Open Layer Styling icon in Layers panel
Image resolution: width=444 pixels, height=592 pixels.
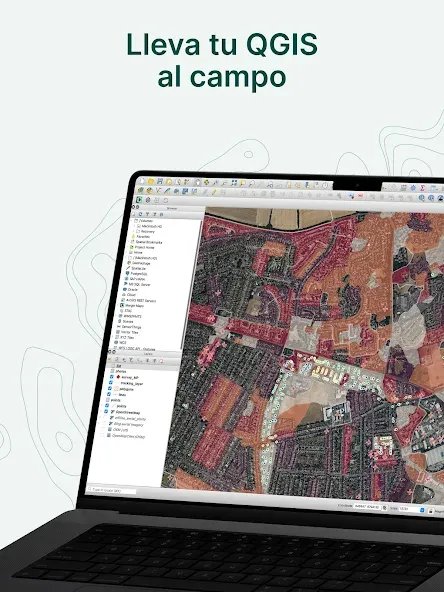click(110, 359)
